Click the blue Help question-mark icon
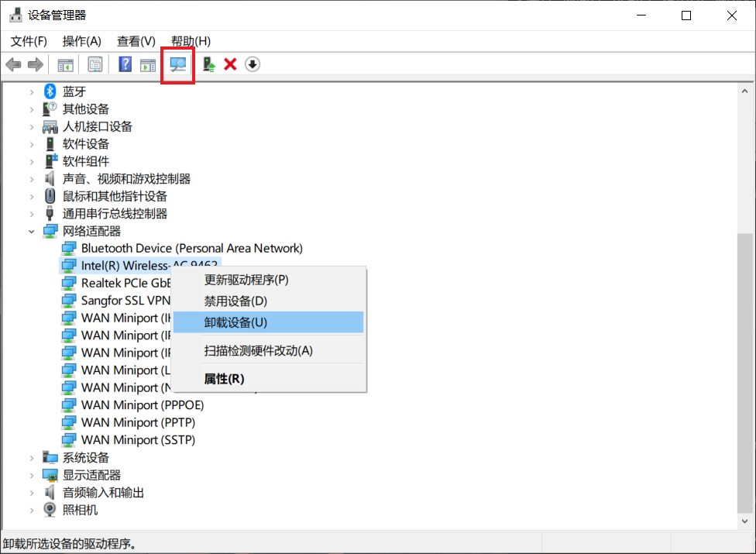756x554 pixels. coord(125,64)
